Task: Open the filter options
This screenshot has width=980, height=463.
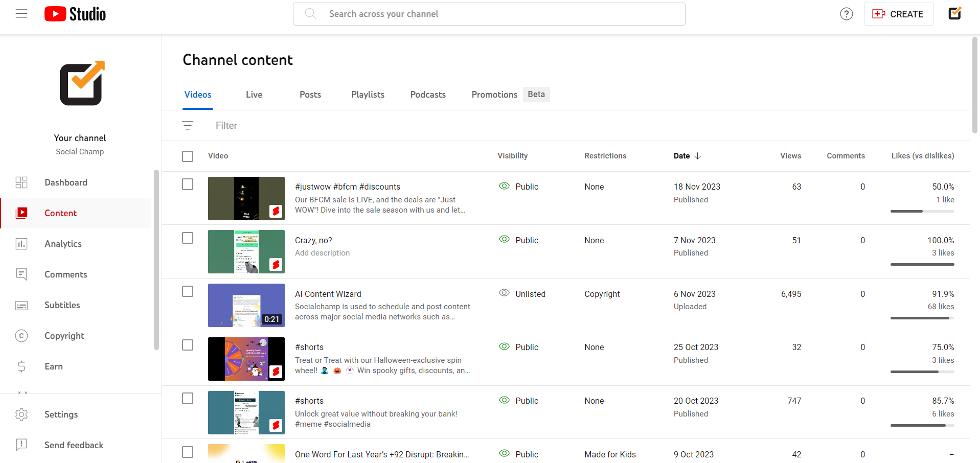Action: [x=188, y=125]
